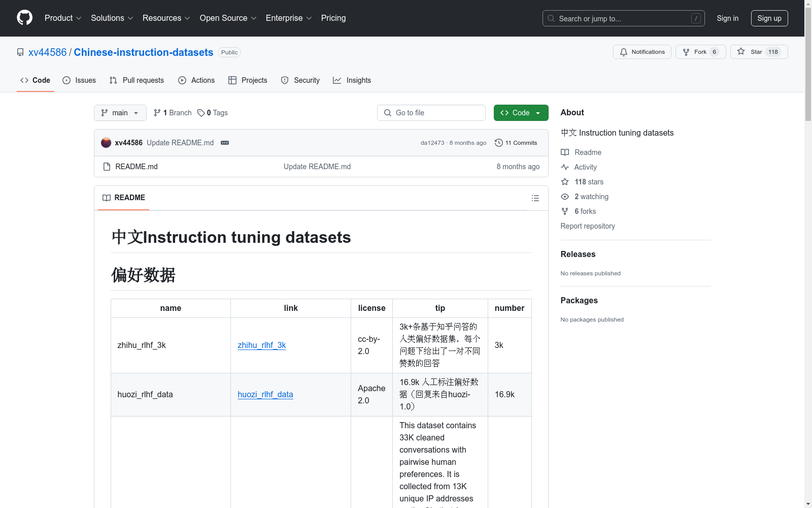Click the xv44586 commit author avatar
812x508 pixels.
tap(106, 143)
